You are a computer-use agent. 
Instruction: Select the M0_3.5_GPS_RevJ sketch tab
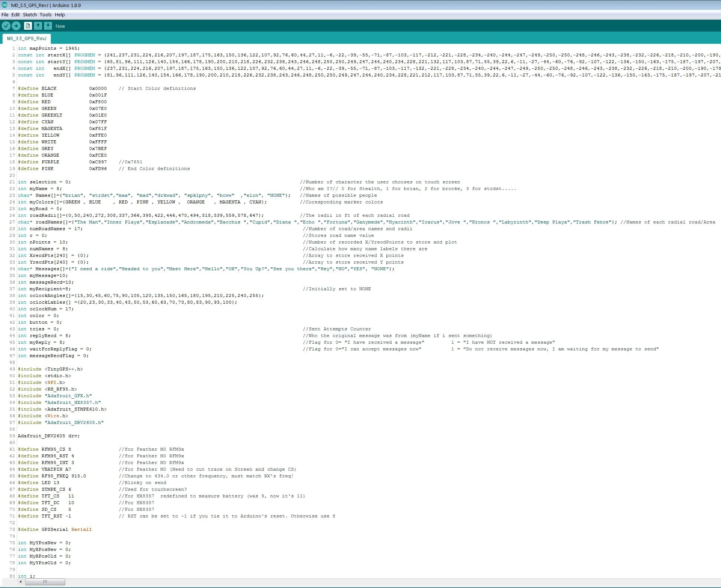pyautogui.click(x=26, y=38)
